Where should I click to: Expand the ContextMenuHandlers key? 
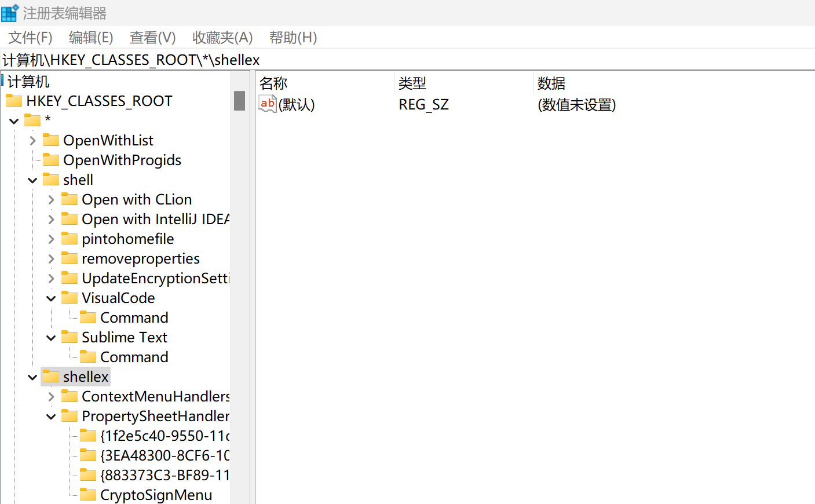click(x=51, y=397)
